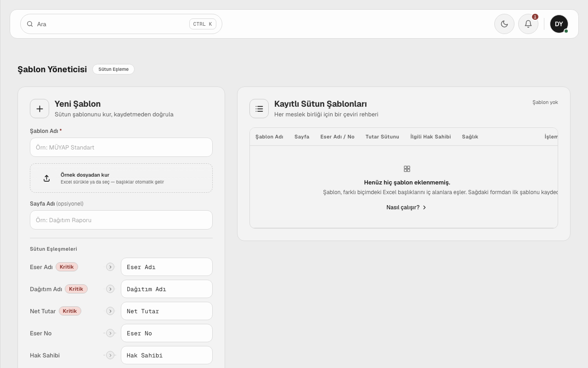Image resolution: width=588 pixels, height=368 pixels.
Task: Open notifications via the bell icon
Action: tap(528, 24)
